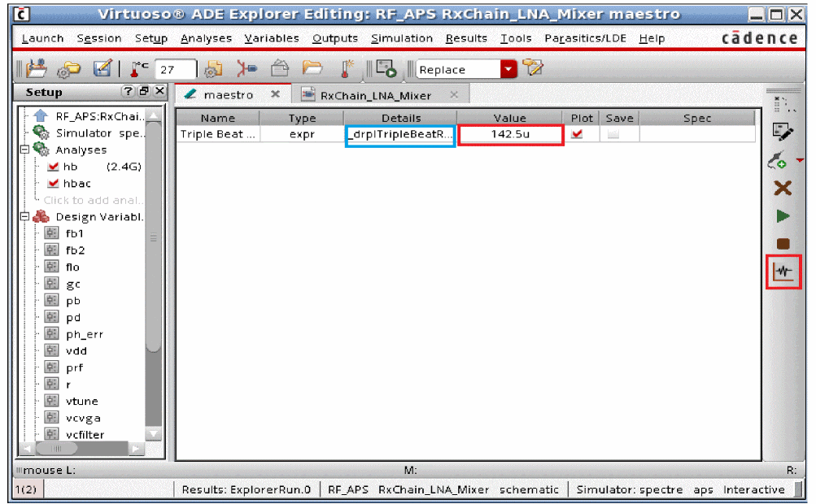Image resolution: width=816 pixels, height=504 pixels.
Task: Open the Launch menu
Action: (42, 38)
